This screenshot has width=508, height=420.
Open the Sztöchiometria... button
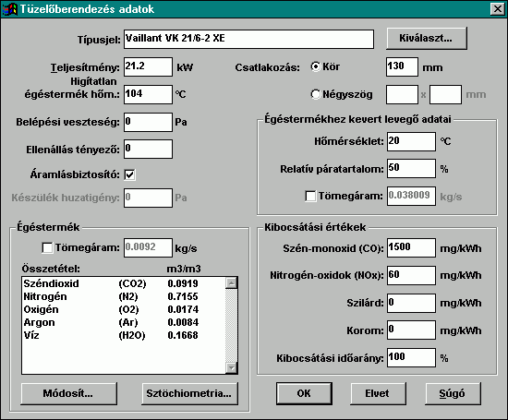coord(190,393)
